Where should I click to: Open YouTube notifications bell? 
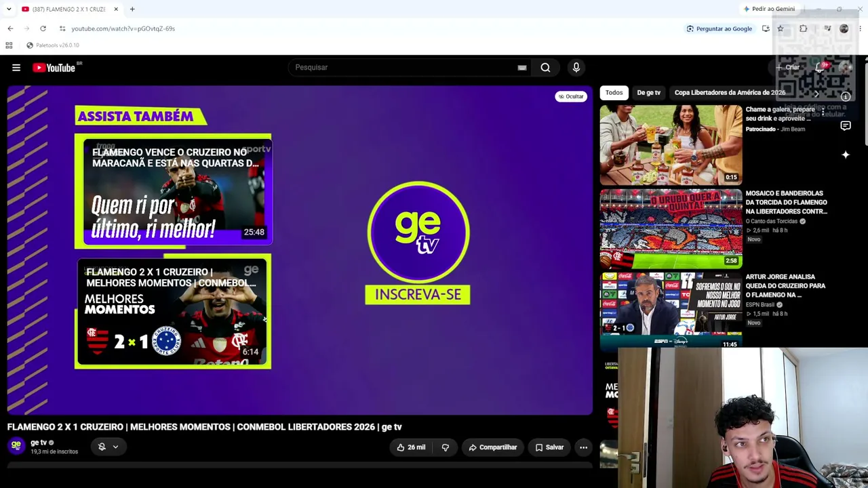point(820,67)
